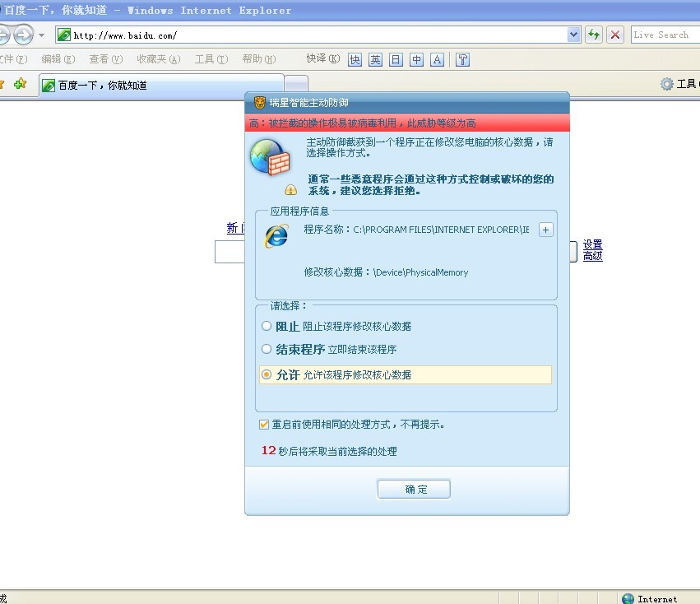Screen dimensions: 700x604
Task: Select the 允许 allow radio option
Action: point(267,374)
